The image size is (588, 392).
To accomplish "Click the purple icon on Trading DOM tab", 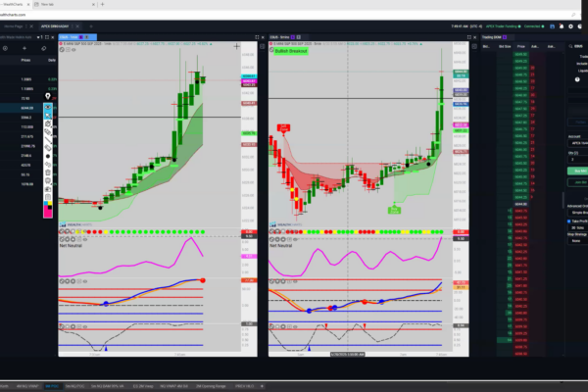I will pos(505,37).
